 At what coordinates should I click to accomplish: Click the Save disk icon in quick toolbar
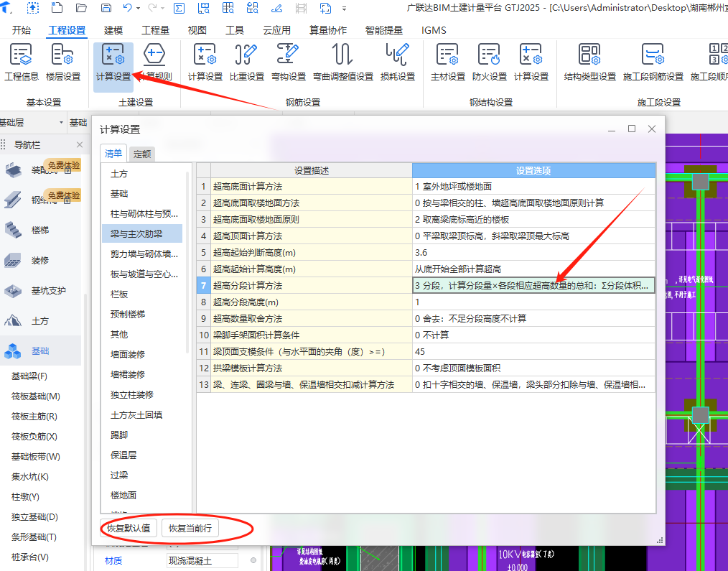[106, 7]
